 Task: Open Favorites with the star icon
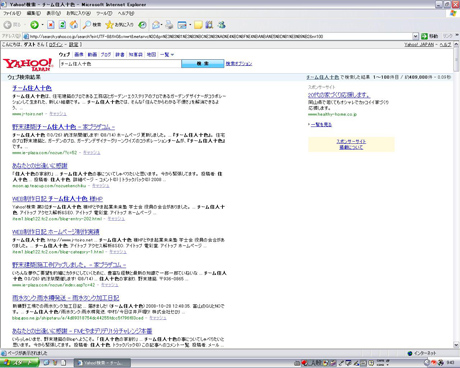[119, 25]
